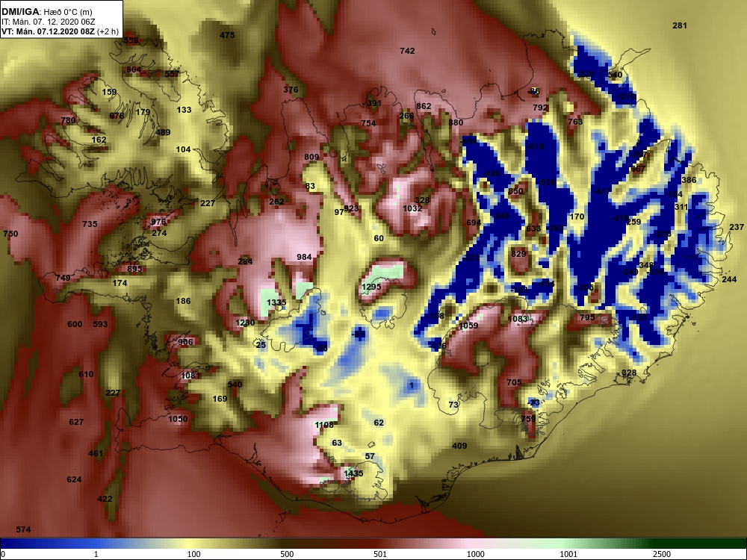Image resolution: width=747 pixels, height=560 pixels.
Task: Click the 705 value label
Action: point(514,382)
